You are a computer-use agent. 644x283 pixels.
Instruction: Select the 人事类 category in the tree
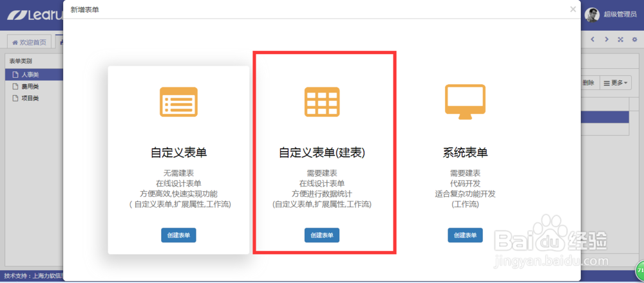click(34, 75)
